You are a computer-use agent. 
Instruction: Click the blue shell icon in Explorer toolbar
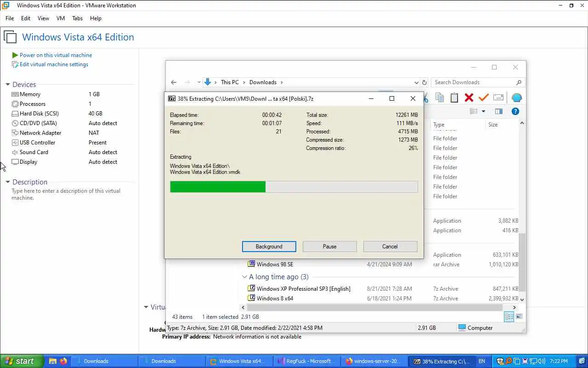(x=516, y=98)
